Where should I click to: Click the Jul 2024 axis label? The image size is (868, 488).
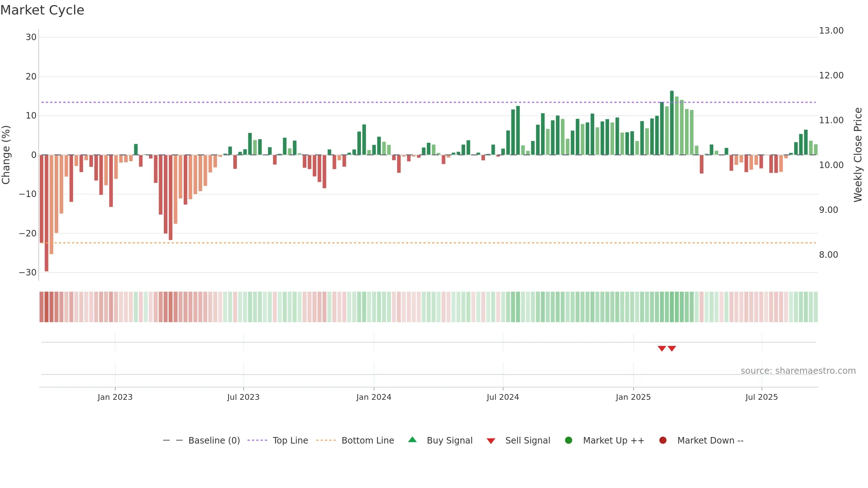pyautogui.click(x=503, y=397)
